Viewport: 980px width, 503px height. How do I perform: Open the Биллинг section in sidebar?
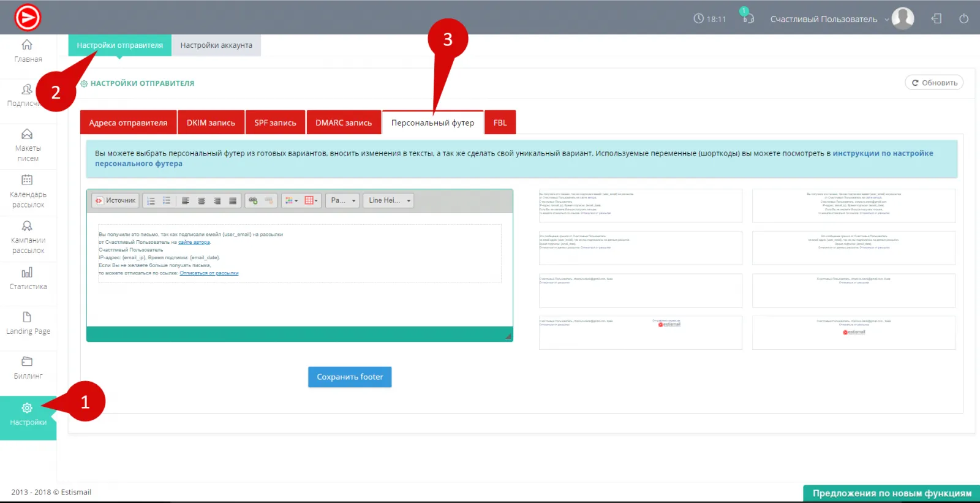click(x=28, y=368)
